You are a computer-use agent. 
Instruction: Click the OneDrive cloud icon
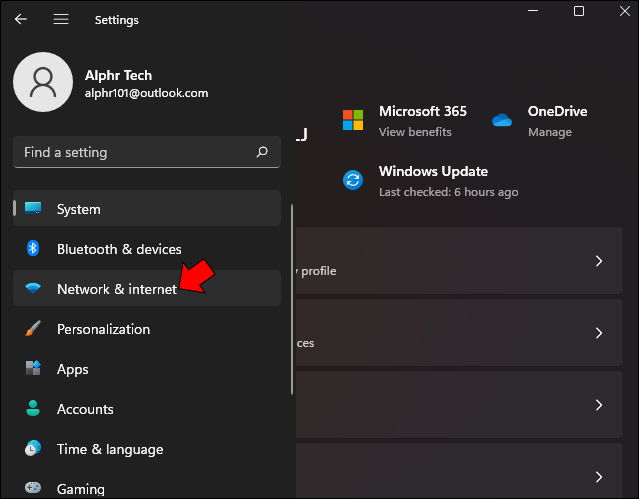point(502,120)
